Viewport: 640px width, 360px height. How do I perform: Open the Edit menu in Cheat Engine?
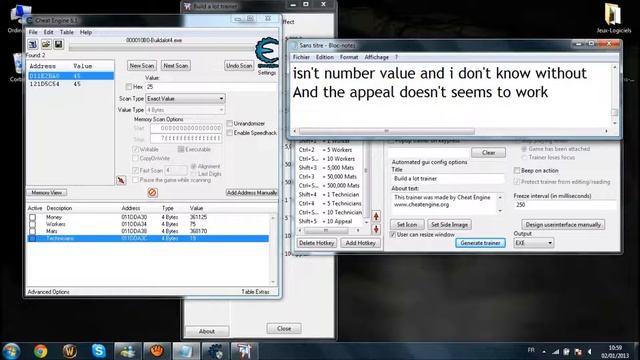pyautogui.click(x=49, y=32)
